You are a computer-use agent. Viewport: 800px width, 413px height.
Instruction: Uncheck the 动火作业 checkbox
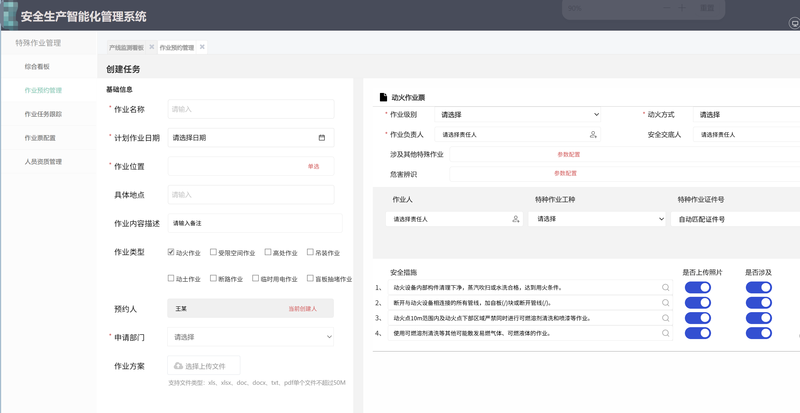coord(171,252)
